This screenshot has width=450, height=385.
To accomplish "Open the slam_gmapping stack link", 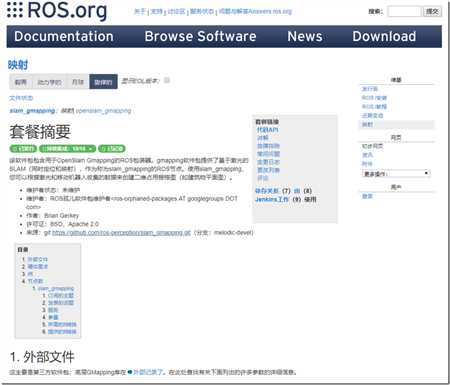I will click(x=32, y=111).
